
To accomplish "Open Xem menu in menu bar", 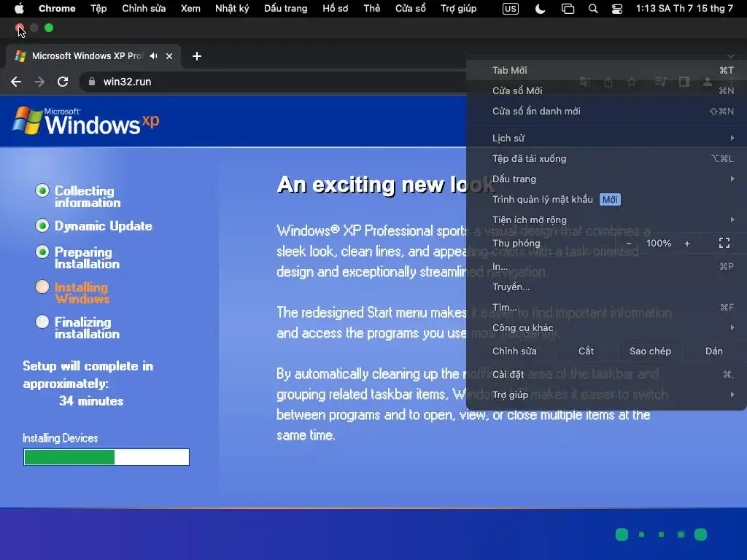I will 190,9.
